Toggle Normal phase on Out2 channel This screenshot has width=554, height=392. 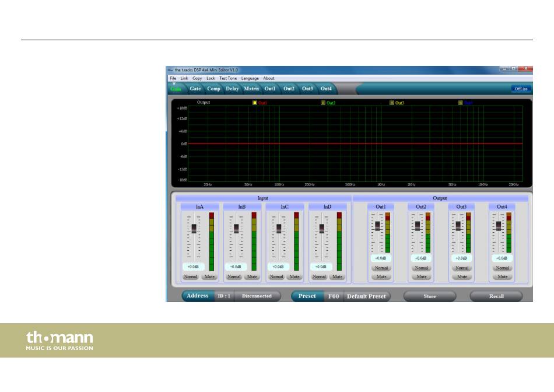422,268
